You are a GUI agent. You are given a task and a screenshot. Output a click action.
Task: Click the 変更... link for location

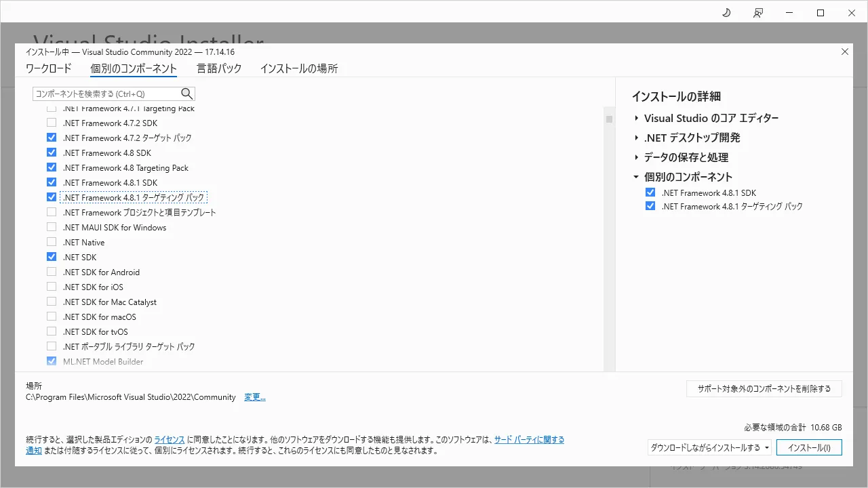(254, 397)
